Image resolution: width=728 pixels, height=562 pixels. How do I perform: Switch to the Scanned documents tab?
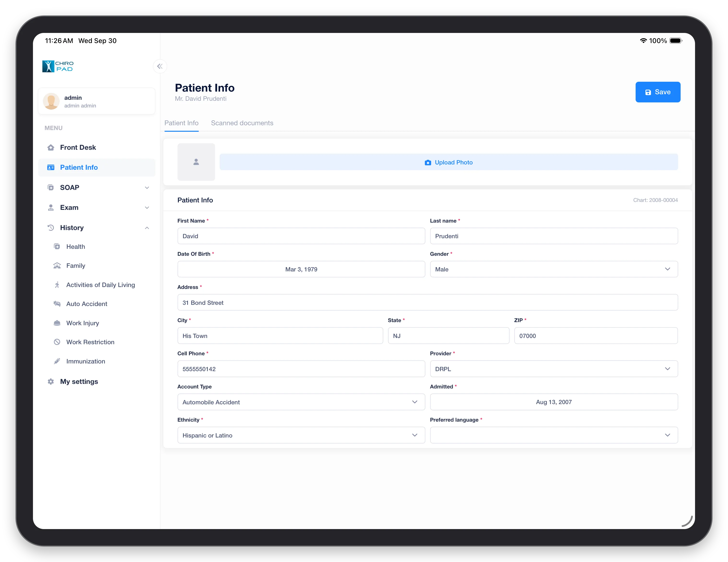coord(242,123)
